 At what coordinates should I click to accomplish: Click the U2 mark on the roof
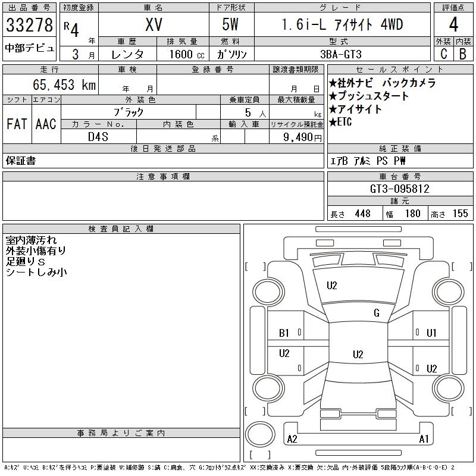tap(358, 354)
